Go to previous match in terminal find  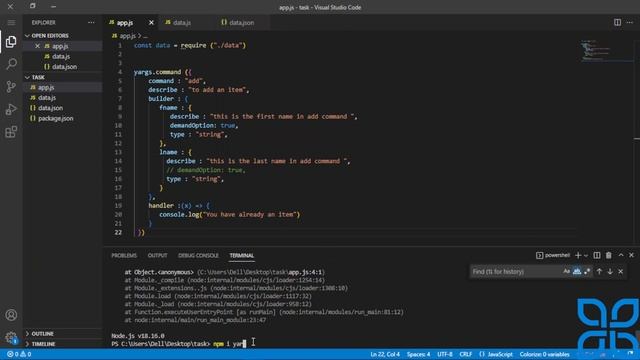click(x=599, y=271)
